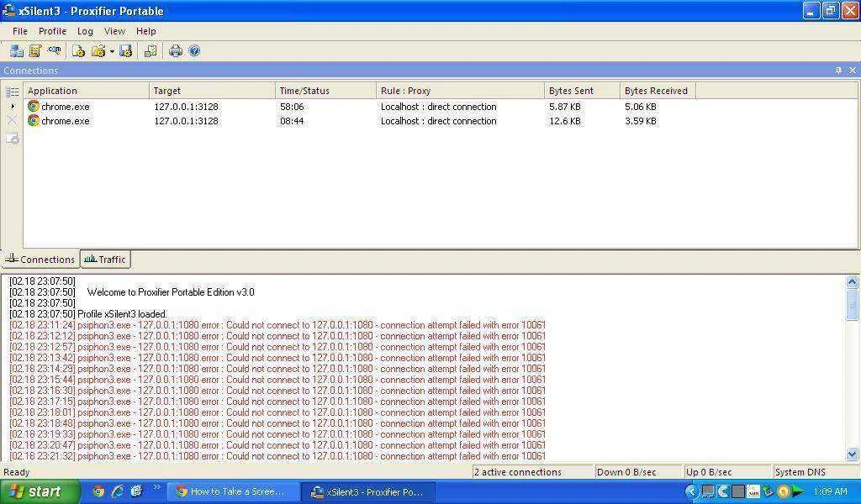The height and width of the screenshot is (504, 861).
Task: Click the green play arrow tray icon
Action: click(x=799, y=492)
